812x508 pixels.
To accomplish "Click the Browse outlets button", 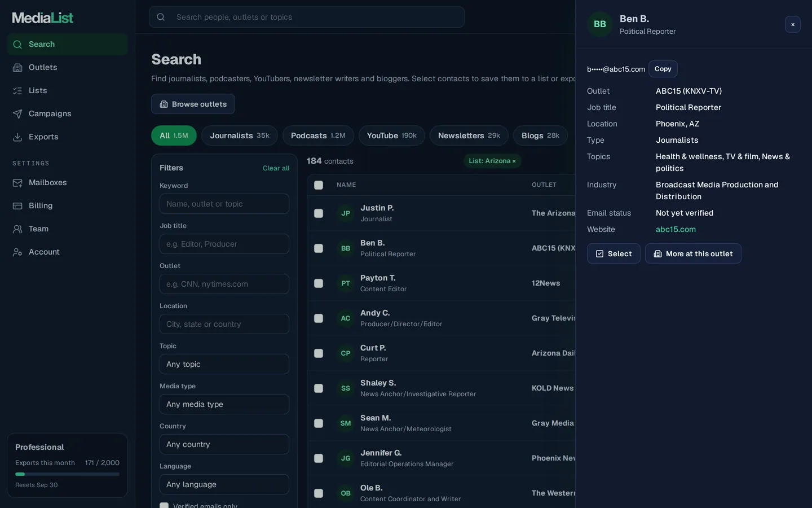I will pyautogui.click(x=193, y=104).
